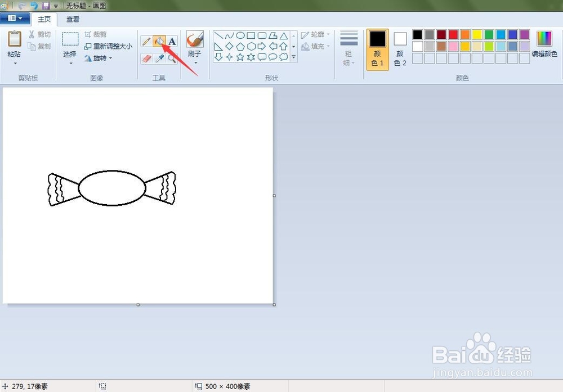This screenshot has width=563, height=392.
Task: Select the Curve shape
Action: pyautogui.click(x=230, y=35)
